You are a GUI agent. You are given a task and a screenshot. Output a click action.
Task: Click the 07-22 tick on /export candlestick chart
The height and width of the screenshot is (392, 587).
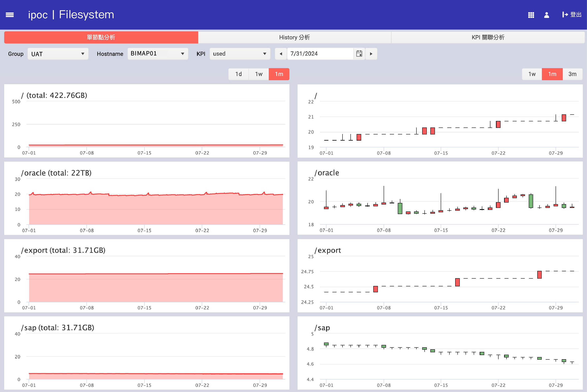click(498, 308)
